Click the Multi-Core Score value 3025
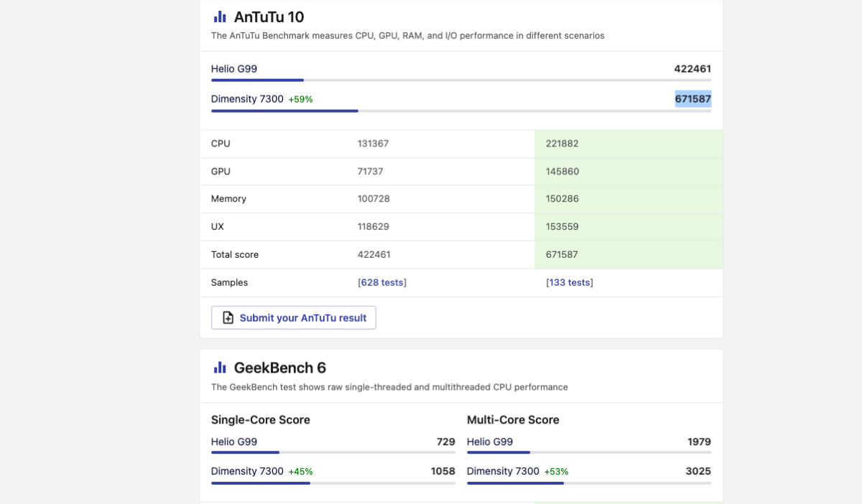The height and width of the screenshot is (504, 862). click(698, 472)
